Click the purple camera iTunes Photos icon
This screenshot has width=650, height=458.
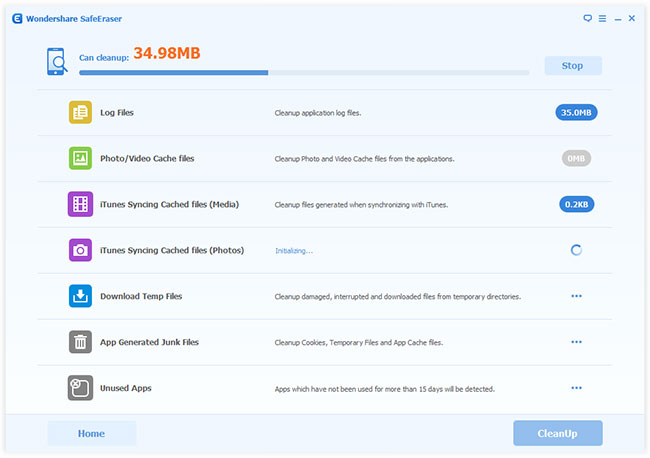click(x=80, y=250)
